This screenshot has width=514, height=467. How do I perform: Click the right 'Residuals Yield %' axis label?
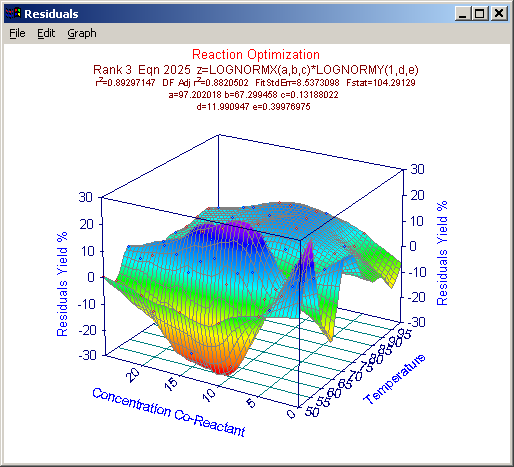[442, 253]
